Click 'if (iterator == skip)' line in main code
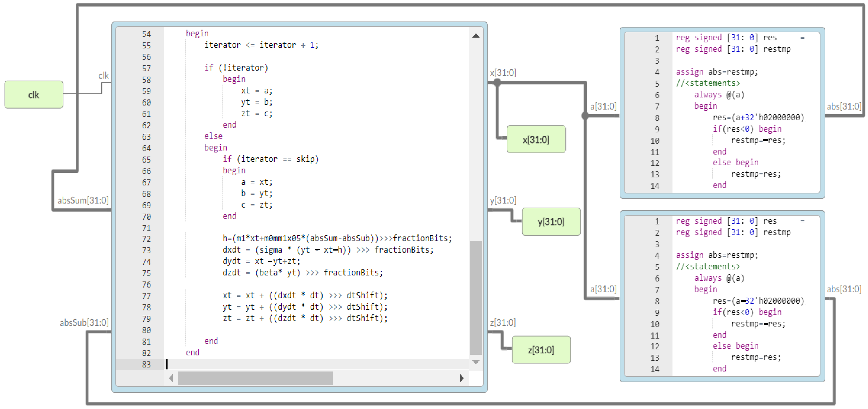This screenshot has width=868, height=409. pyautogui.click(x=271, y=159)
